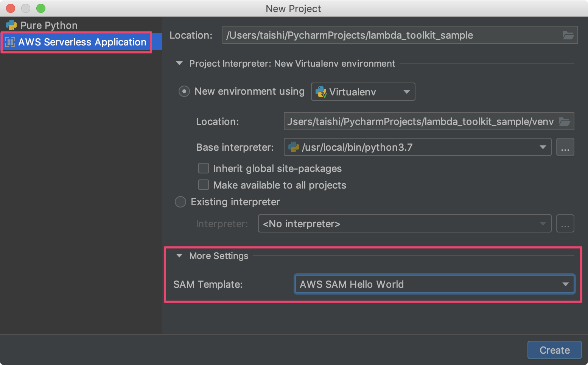The image size is (588, 365).
Task: Click the AWS Toolkit icon beside AWS Serverless Application
Action: [10, 42]
